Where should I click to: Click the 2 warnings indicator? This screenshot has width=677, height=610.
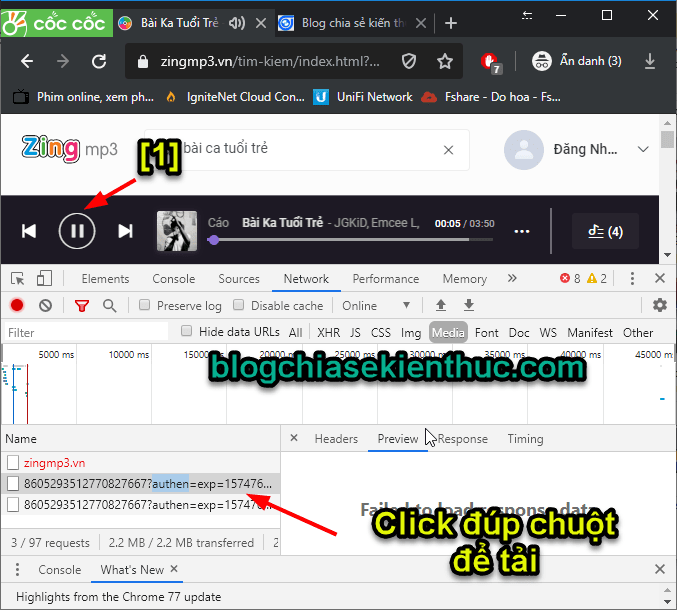click(597, 278)
